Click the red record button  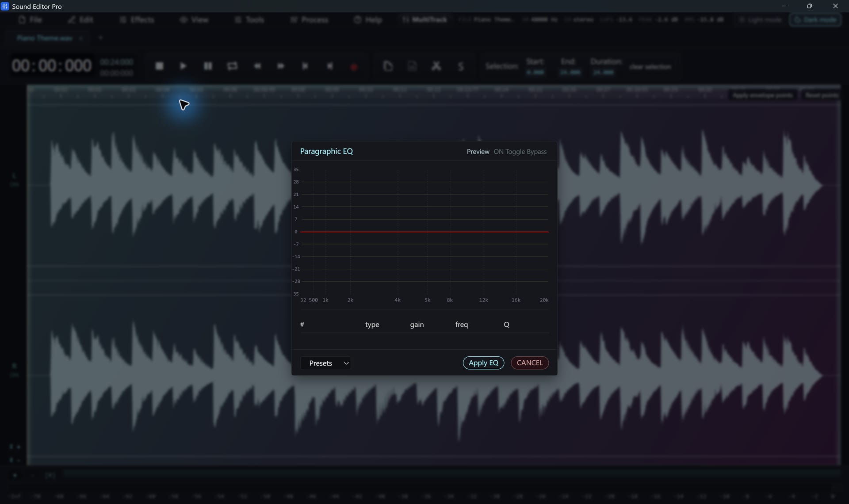pos(354,67)
